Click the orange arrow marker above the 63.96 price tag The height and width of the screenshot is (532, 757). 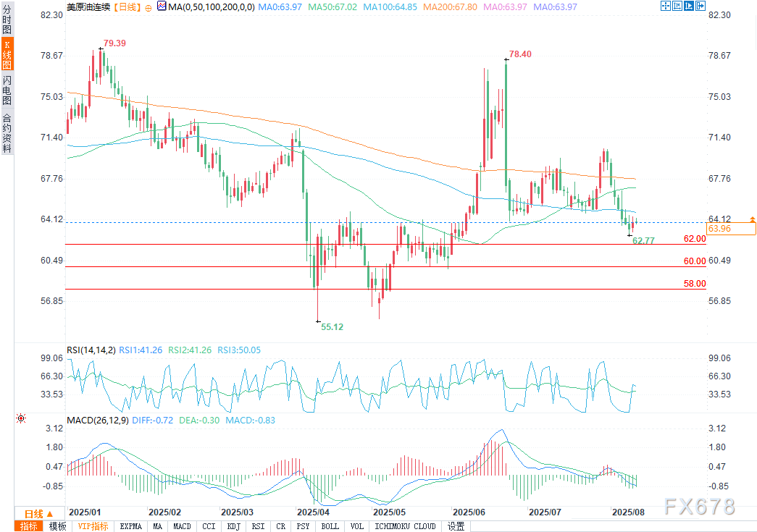click(x=752, y=219)
